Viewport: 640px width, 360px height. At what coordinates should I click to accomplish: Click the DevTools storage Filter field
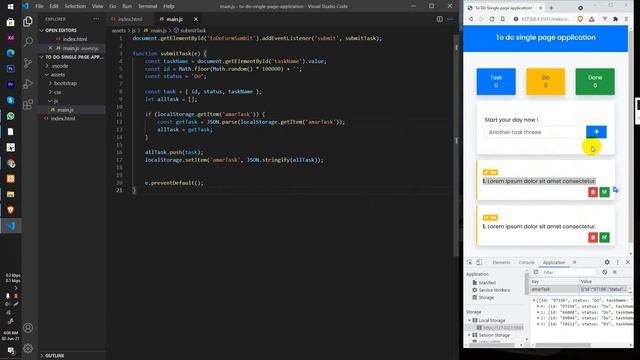pos(568,272)
